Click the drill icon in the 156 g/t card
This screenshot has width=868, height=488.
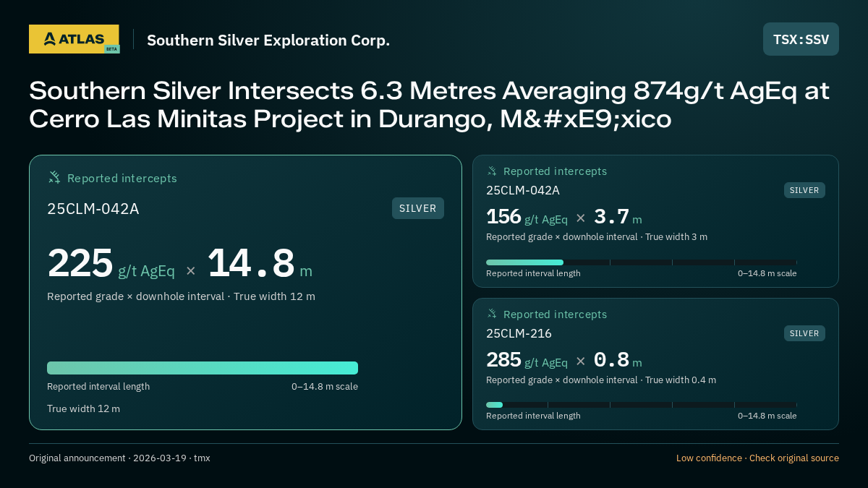[492, 171]
